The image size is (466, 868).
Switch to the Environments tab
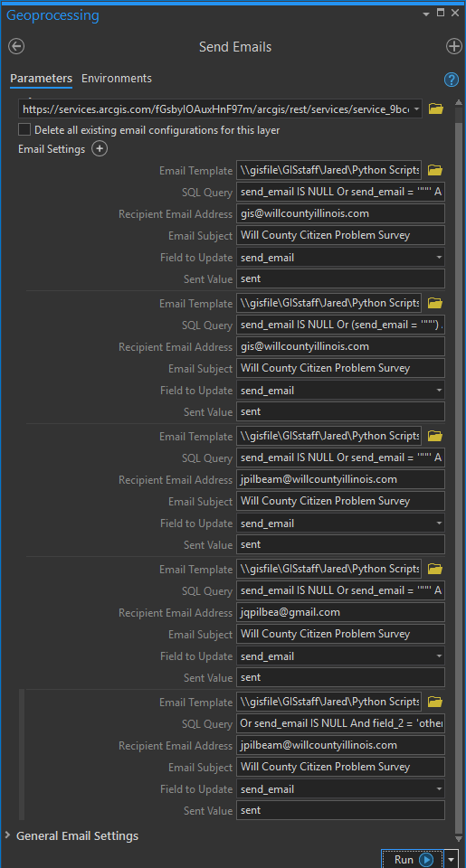click(117, 79)
